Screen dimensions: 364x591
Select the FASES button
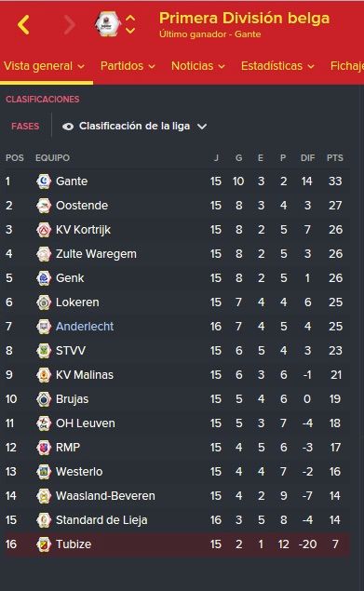coord(25,127)
